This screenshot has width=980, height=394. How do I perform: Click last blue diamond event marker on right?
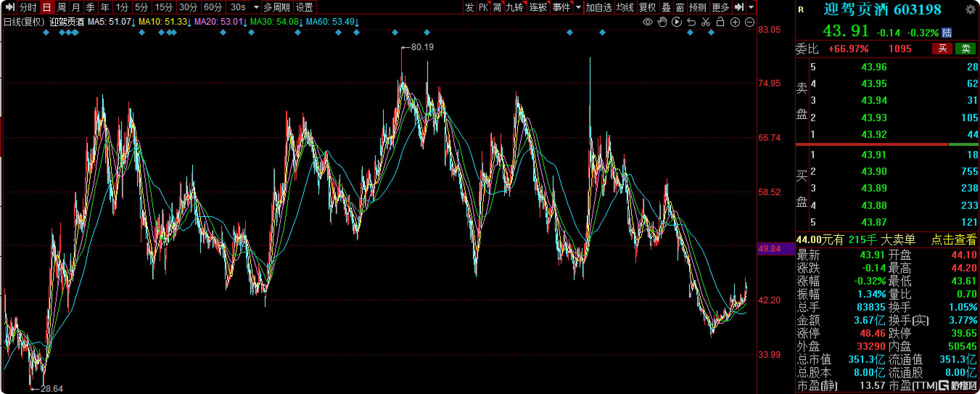click(711, 33)
